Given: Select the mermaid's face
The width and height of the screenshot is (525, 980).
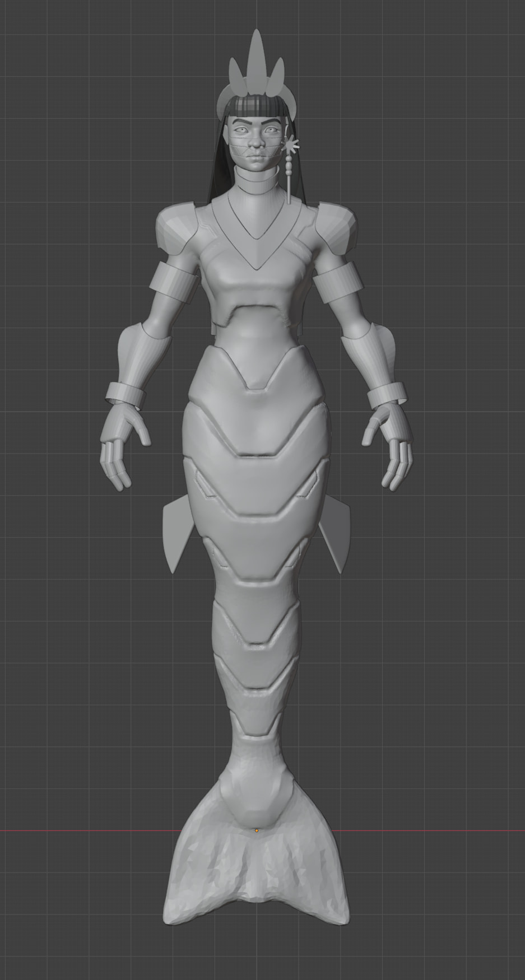Looking at the screenshot, I should [255, 137].
